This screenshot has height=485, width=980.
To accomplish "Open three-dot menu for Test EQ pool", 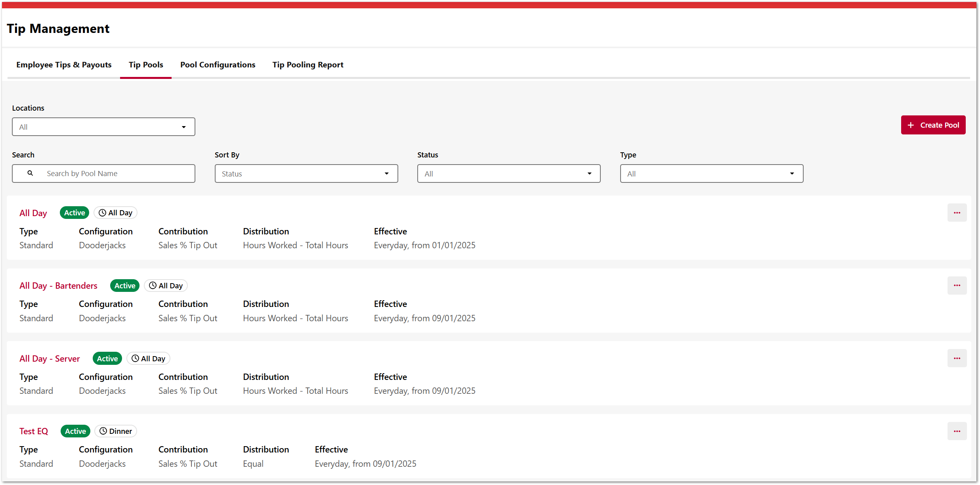I will pos(957,431).
